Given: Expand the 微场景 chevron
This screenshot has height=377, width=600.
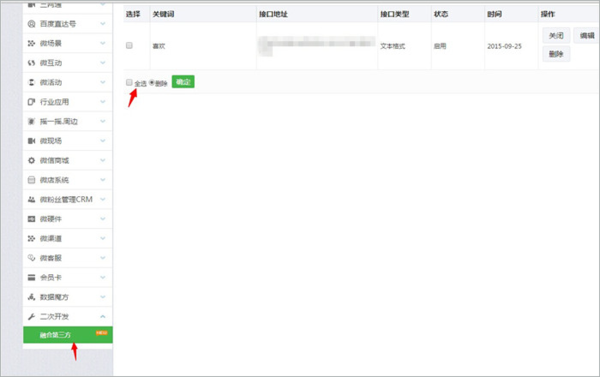Looking at the screenshot, I should coord(103,43).
